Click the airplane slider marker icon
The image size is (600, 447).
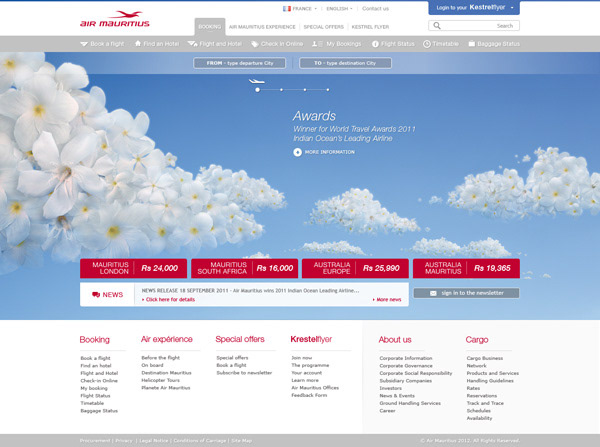tap(257, 81)
